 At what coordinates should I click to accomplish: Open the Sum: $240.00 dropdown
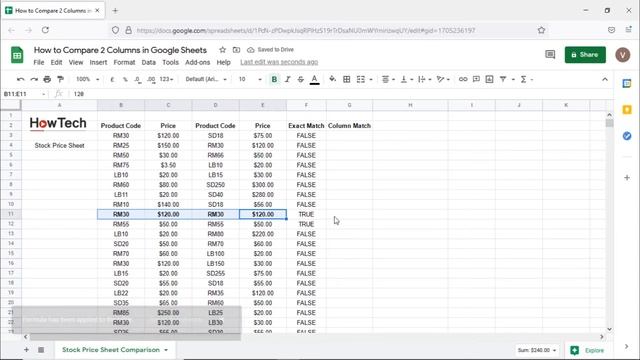pyautogui.click(x=537, y=350)
